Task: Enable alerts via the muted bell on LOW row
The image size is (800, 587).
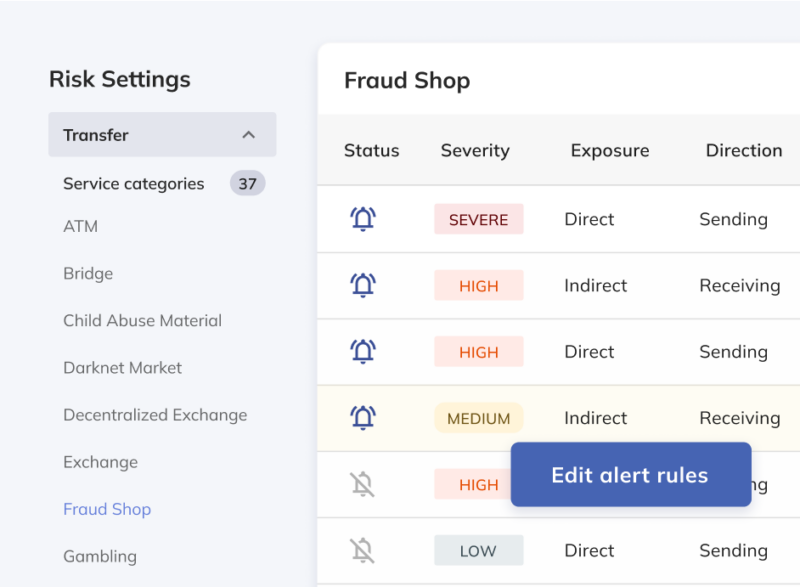Action: (x=362, y=549)
